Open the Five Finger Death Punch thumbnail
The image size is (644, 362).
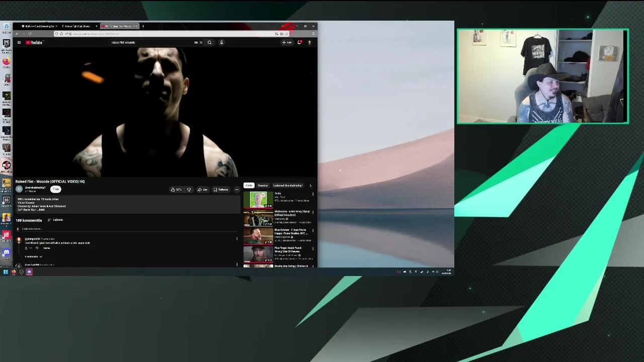point(258,254)
